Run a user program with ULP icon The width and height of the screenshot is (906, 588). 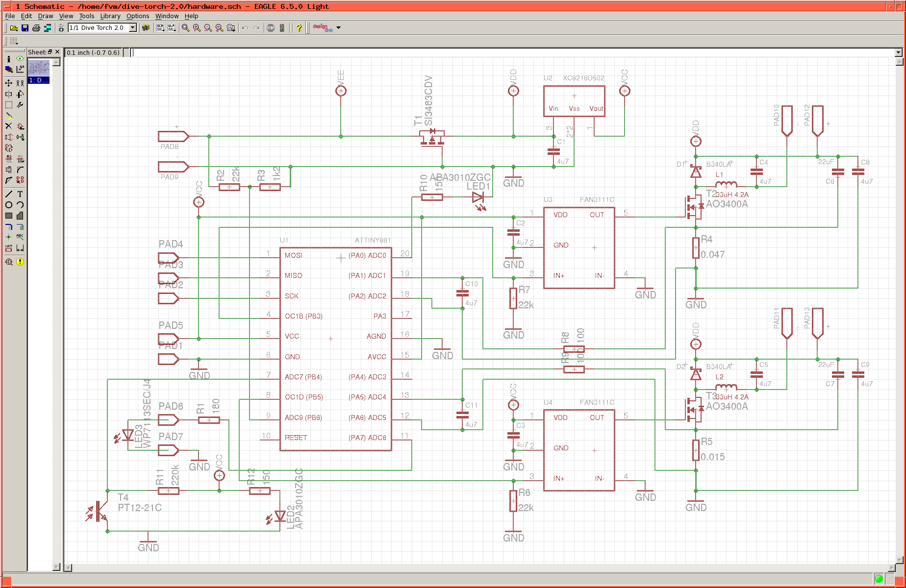pos(172,28)
